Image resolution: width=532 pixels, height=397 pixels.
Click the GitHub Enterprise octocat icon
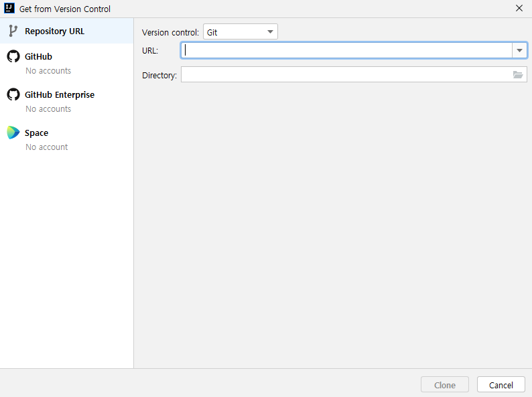[x=13, y=94]
